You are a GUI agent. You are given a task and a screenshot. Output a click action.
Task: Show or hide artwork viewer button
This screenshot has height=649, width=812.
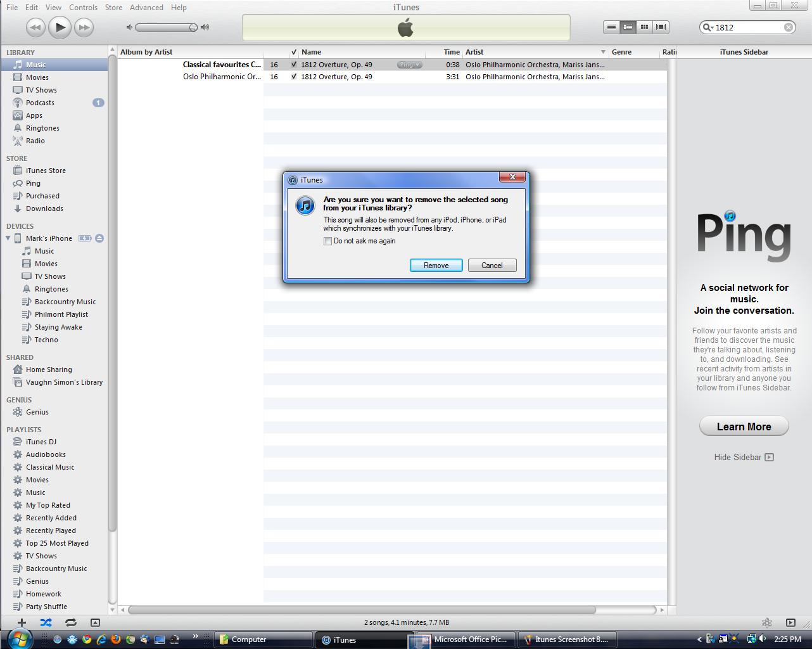coord(95,622)
